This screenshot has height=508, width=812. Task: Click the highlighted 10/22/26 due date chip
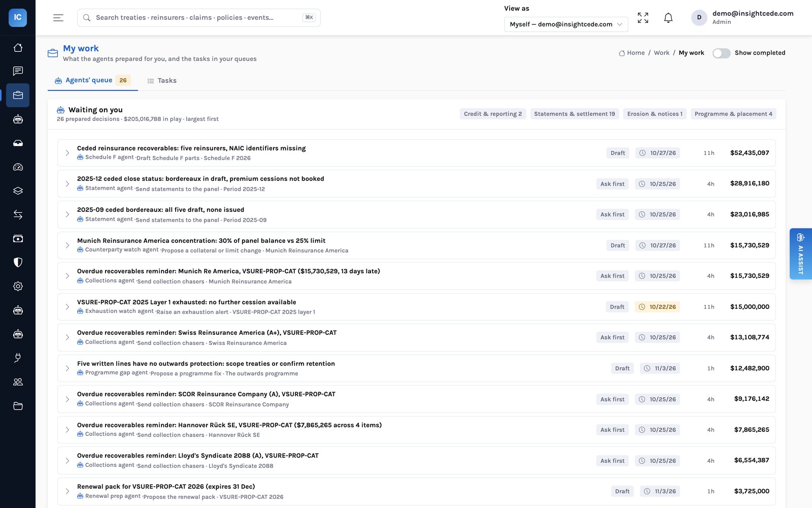[x=657, y=307]
